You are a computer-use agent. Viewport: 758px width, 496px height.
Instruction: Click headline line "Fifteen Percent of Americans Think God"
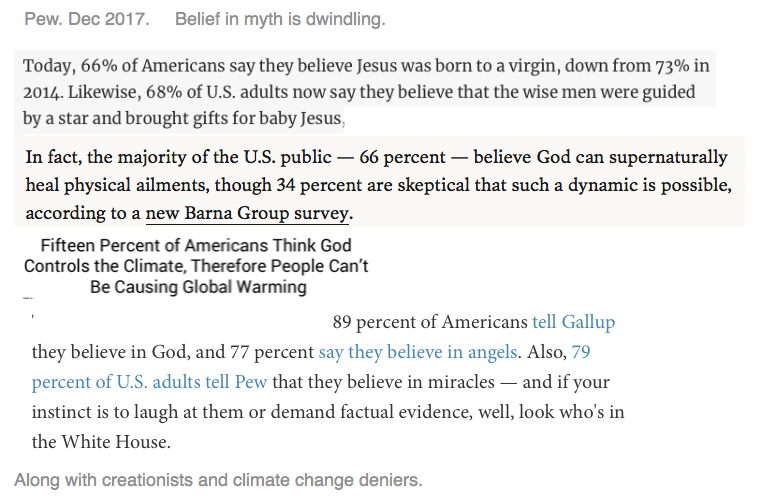tap(196, 246)
